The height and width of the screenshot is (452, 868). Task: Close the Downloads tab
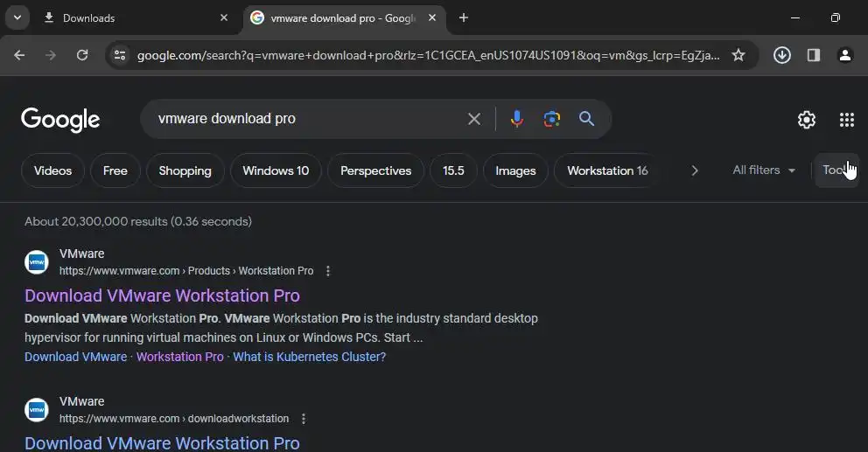224,17
